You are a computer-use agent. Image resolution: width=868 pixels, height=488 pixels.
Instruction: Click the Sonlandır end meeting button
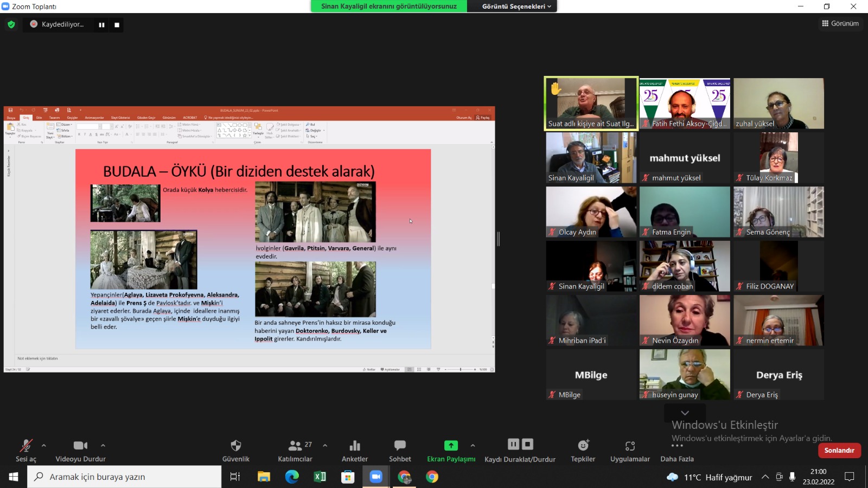tap(839, 450)
